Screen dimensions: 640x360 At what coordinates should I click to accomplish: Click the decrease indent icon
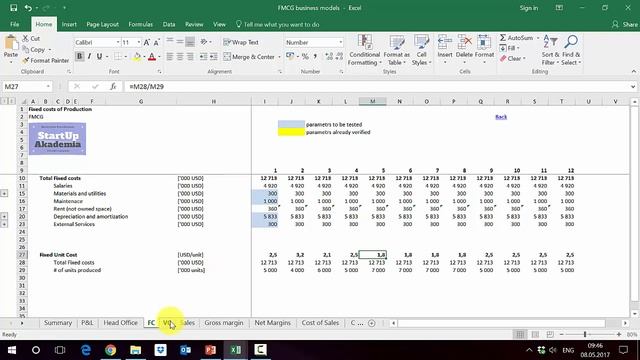(x=203, y=57)
